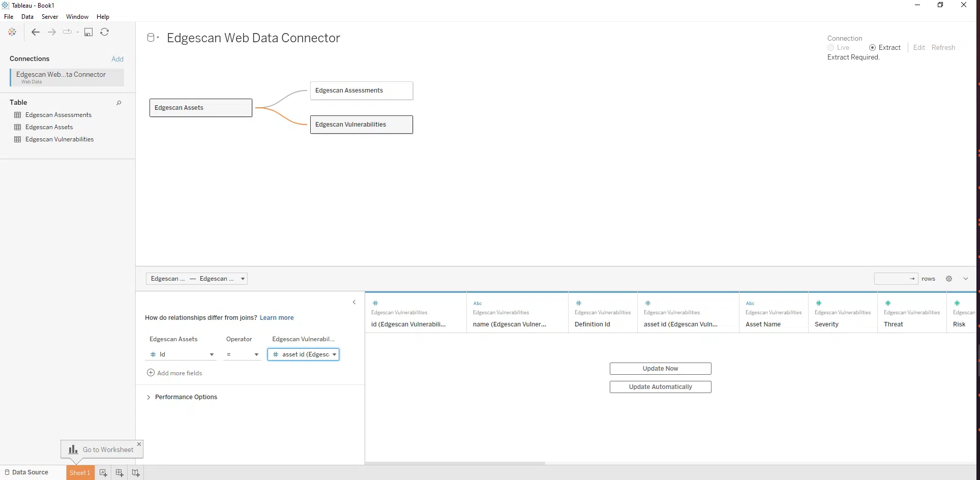Search tables with the magnifier icon
Screen dimensions: 980x480
pos(119,103)
